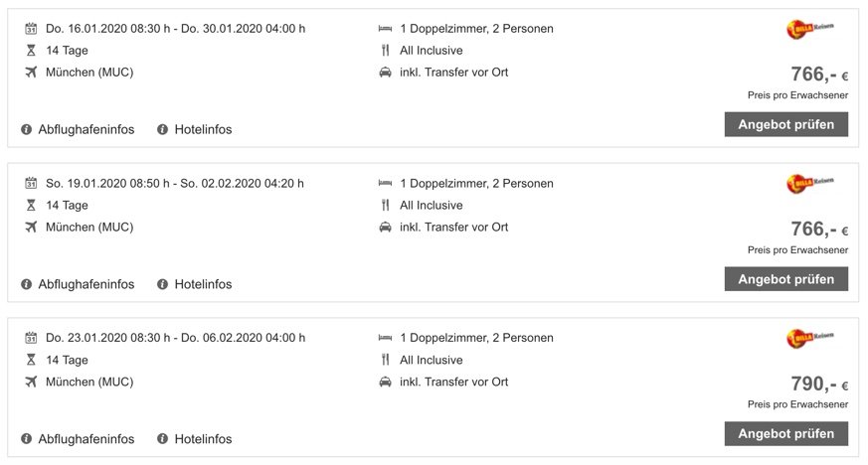Click airplane icon in the 19.01.2020 offer

(x=31, y=227)
